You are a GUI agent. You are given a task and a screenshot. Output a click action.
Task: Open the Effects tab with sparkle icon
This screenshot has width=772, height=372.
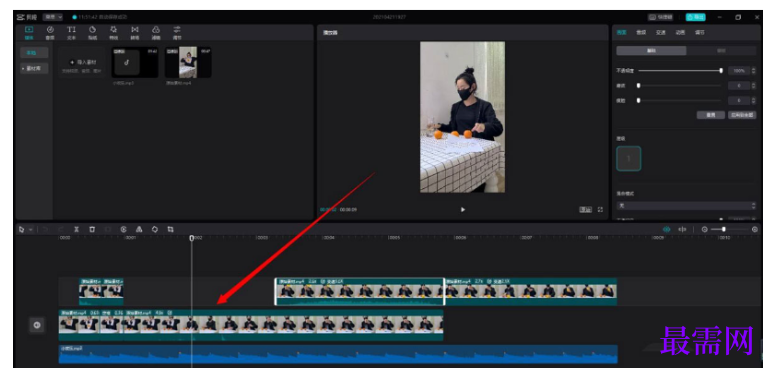click(x=114, y=32)
